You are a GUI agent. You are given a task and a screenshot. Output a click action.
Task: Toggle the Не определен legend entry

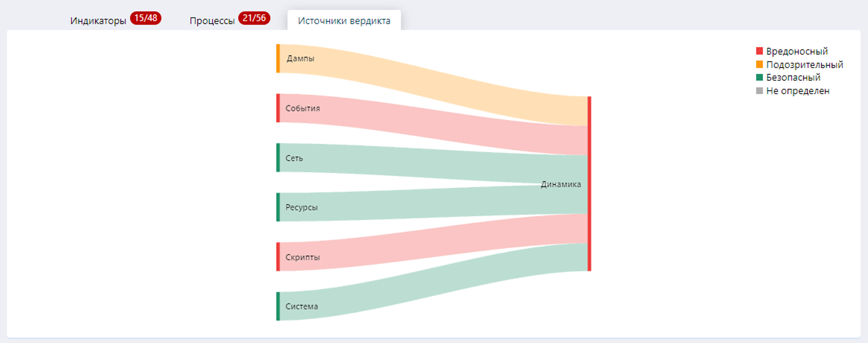(x=797, y=91)
